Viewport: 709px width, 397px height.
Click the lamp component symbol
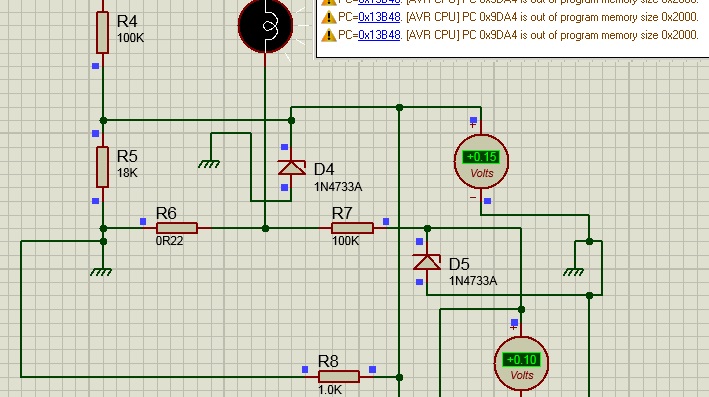[x=265, y=25]
